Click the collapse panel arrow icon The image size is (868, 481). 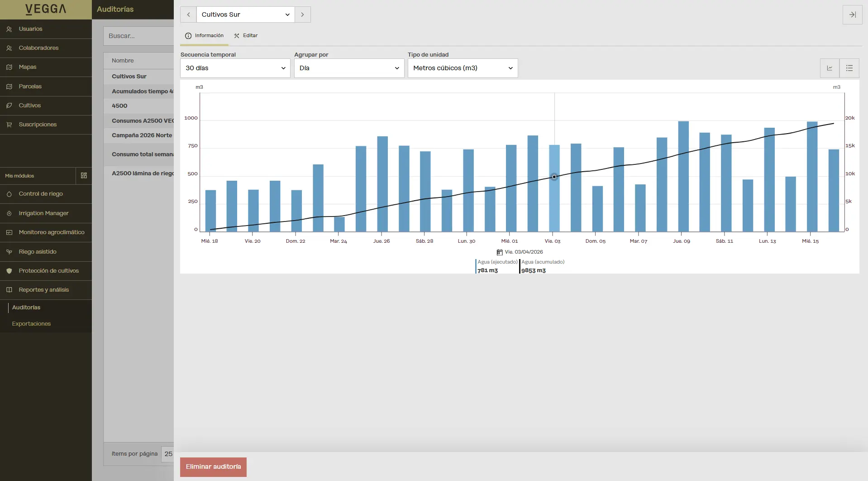click(x=852, y=14)
